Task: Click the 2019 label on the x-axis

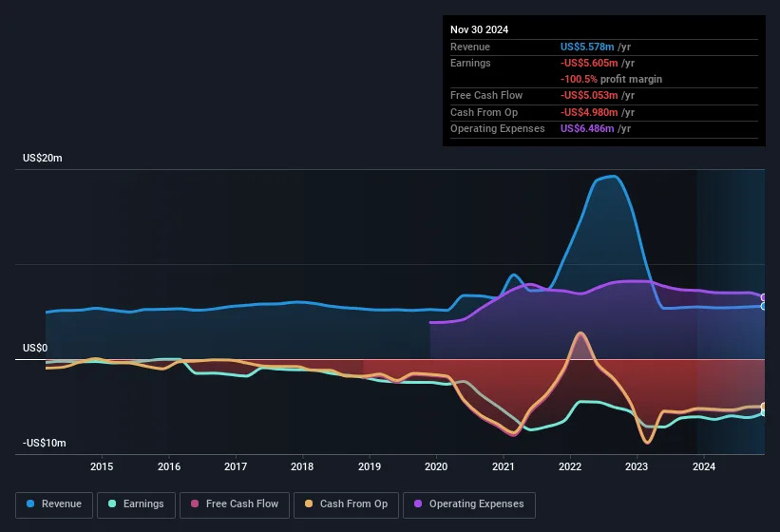Action: click(x=370, y=466)
